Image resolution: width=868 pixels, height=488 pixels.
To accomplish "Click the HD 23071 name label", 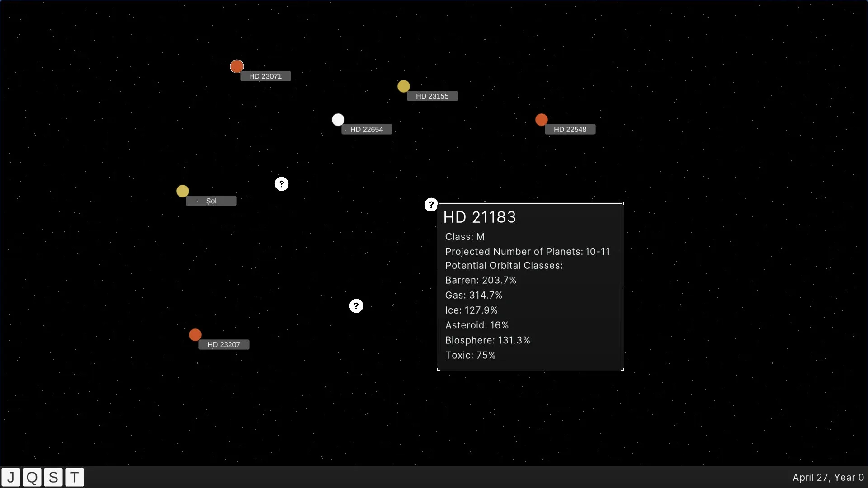I will 265,76.
